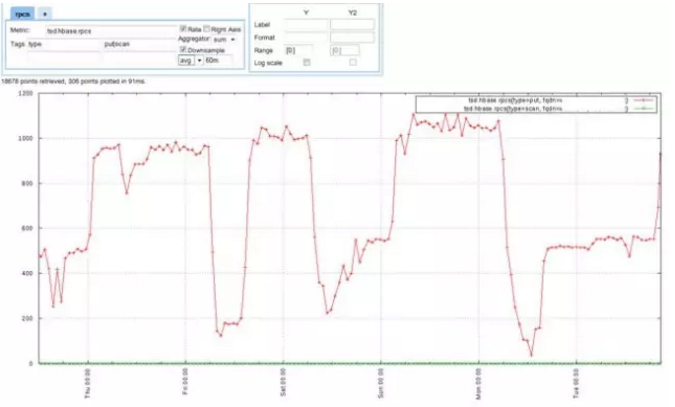Click the Mon 00:00 axis label
Image resolution: width=675 pixels, height=407 pixels.
coord(478,384)
